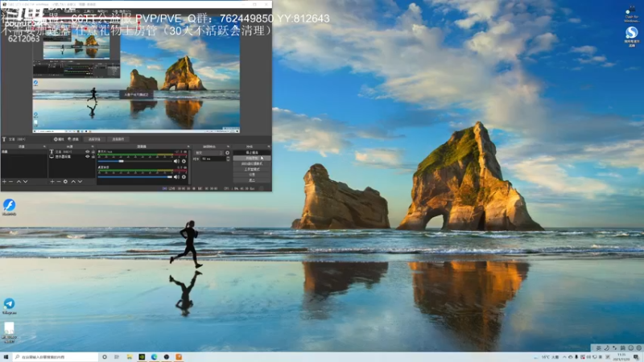Image resolution: width=644 pixels, height=362 pixels.
Task: Open File Explorer from taskbar
Action: 130,357
